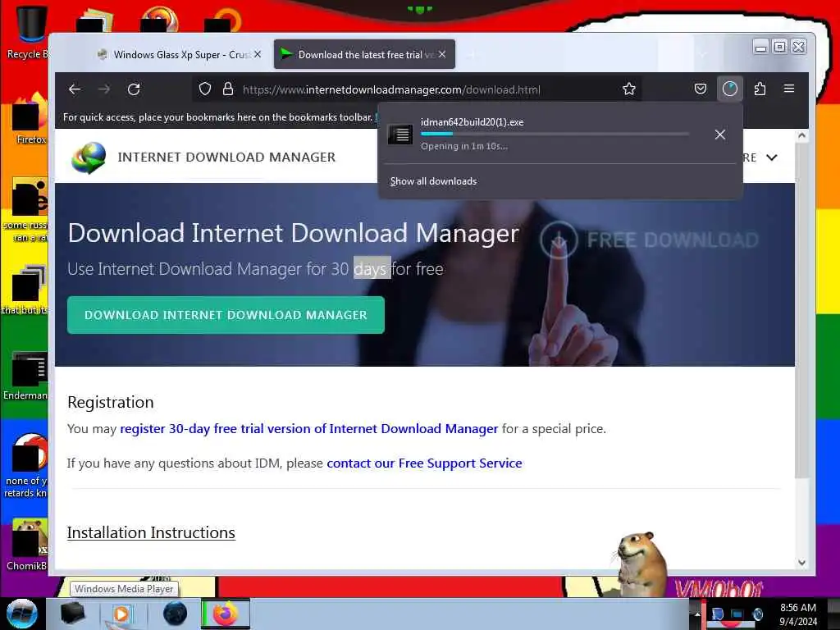This screenshot has width=840, height=630.
Task: Select the 'some russ' desktop icon
Action: point(27,210)
